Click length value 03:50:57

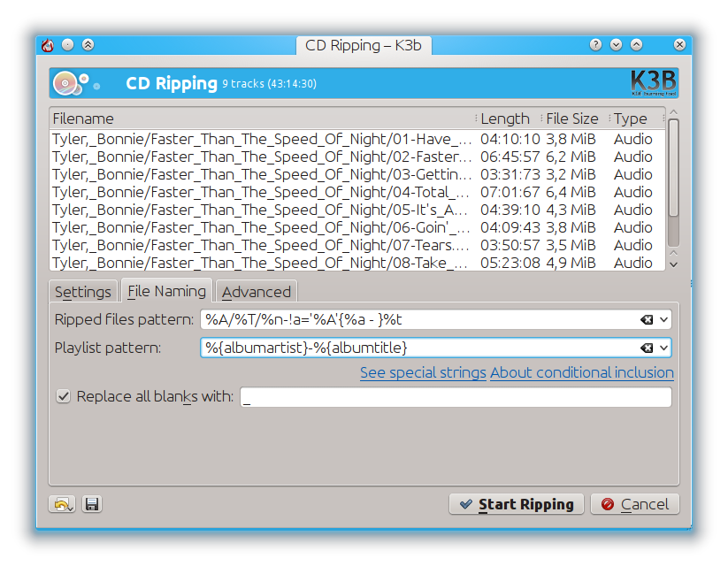tap(510, 245)
